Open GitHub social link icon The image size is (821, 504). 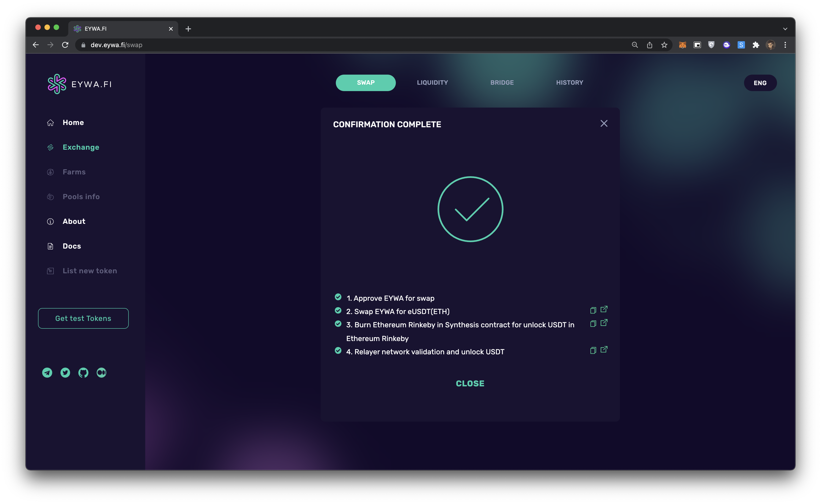83,372
